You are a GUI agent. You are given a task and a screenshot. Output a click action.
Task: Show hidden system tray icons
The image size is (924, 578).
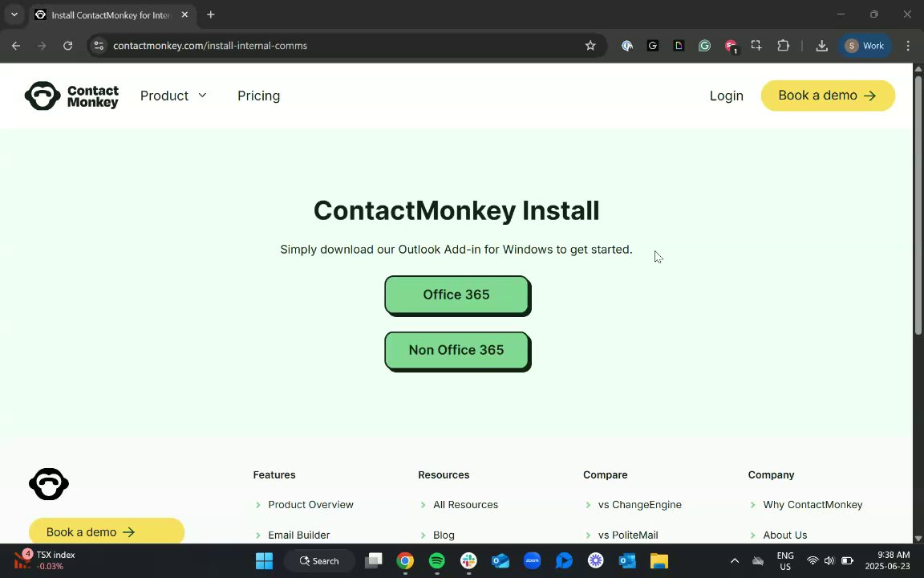[734, 561]
